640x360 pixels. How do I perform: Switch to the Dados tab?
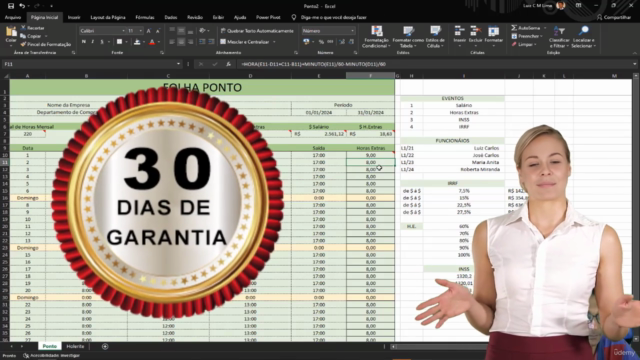171,17
